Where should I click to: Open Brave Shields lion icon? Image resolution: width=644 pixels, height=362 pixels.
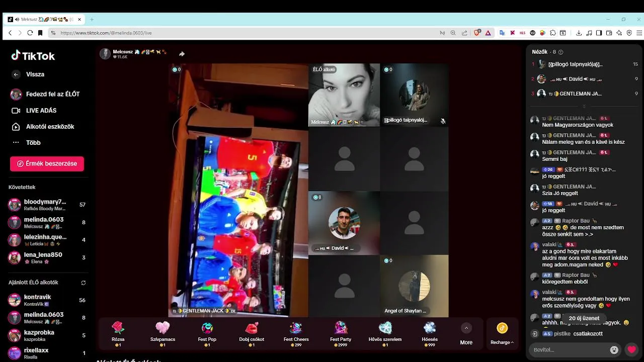[x=477, y=33]
